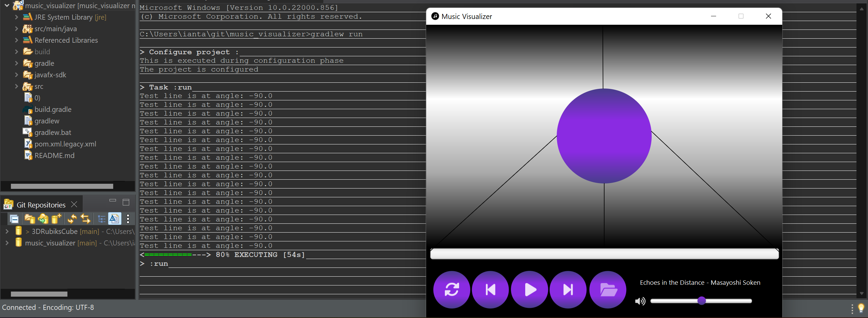Refresh the Git Repositories view
868x318 pixels.
[72, 219]
